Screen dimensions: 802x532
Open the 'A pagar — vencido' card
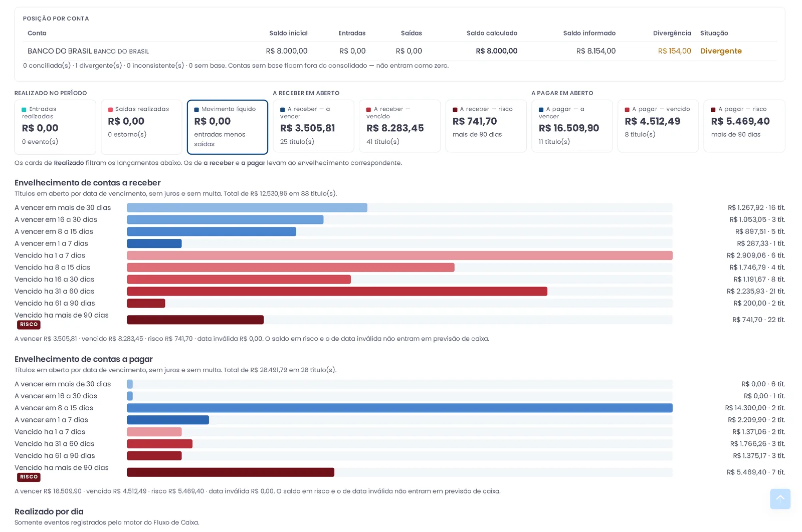point(658,126)
